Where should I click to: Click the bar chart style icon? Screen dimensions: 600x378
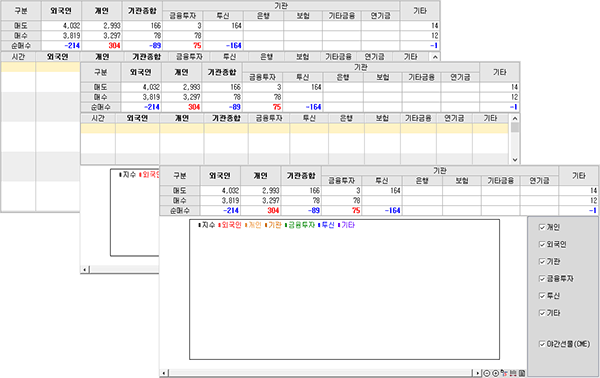point(513,373)
